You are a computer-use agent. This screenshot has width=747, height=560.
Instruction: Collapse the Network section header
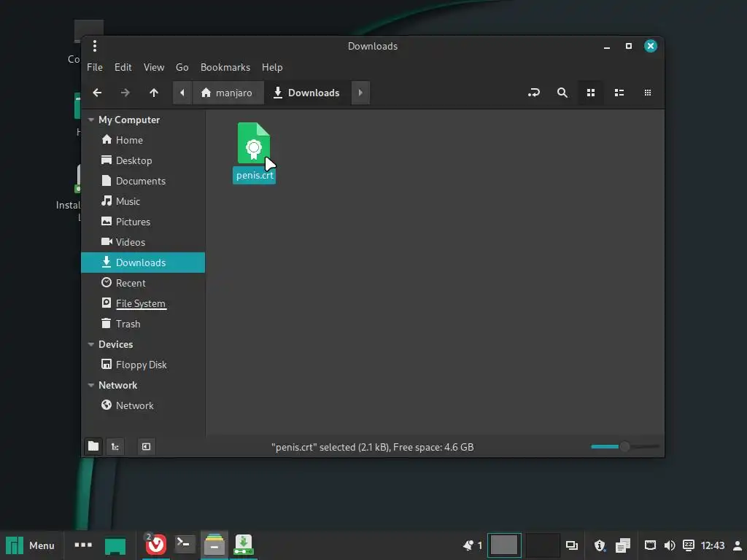click(x=91, y=385)
